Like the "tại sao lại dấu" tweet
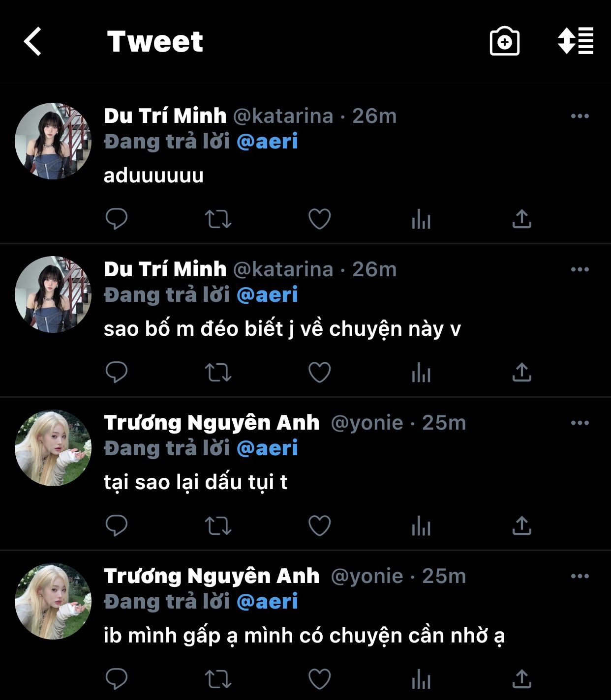Viewport: 611px width, 700px height. (x=319, y=526)
